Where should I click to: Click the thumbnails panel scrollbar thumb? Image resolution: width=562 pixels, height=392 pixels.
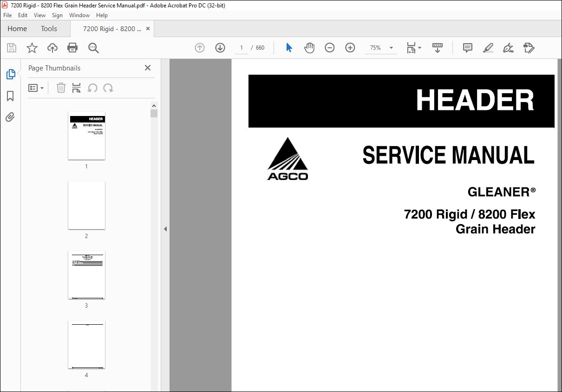point(154,114)
